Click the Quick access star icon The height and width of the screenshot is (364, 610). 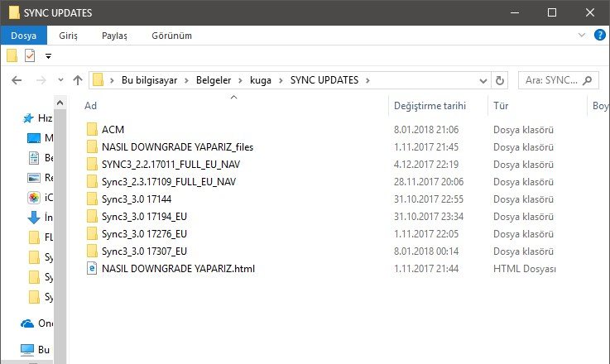coord(28,117)
